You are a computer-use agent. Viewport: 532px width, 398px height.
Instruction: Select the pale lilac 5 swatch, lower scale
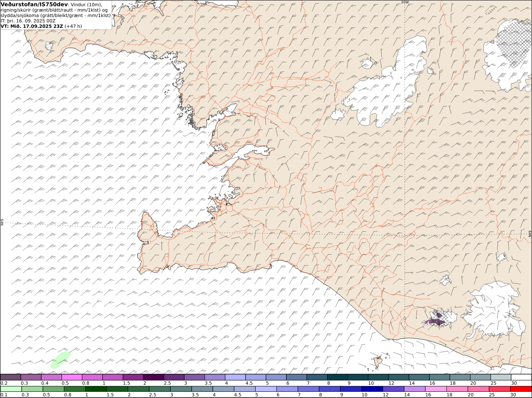pyautogui.click(x=266, y=389)
